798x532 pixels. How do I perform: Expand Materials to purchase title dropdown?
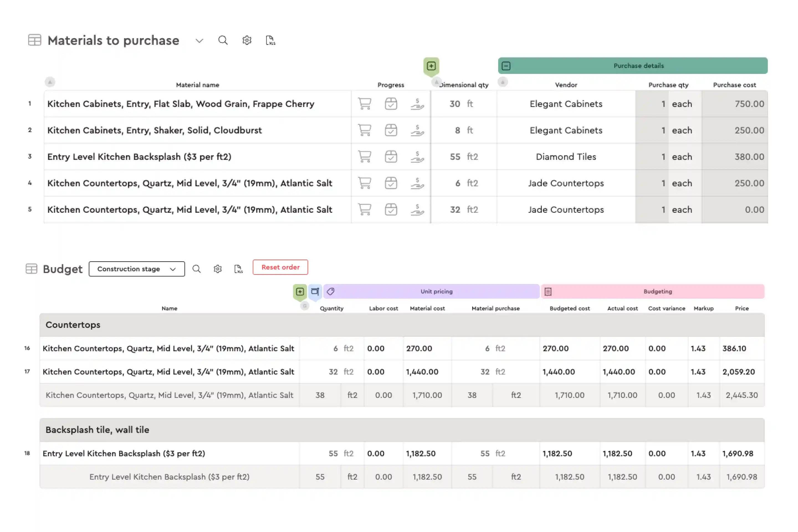click(x=199, y=41)
